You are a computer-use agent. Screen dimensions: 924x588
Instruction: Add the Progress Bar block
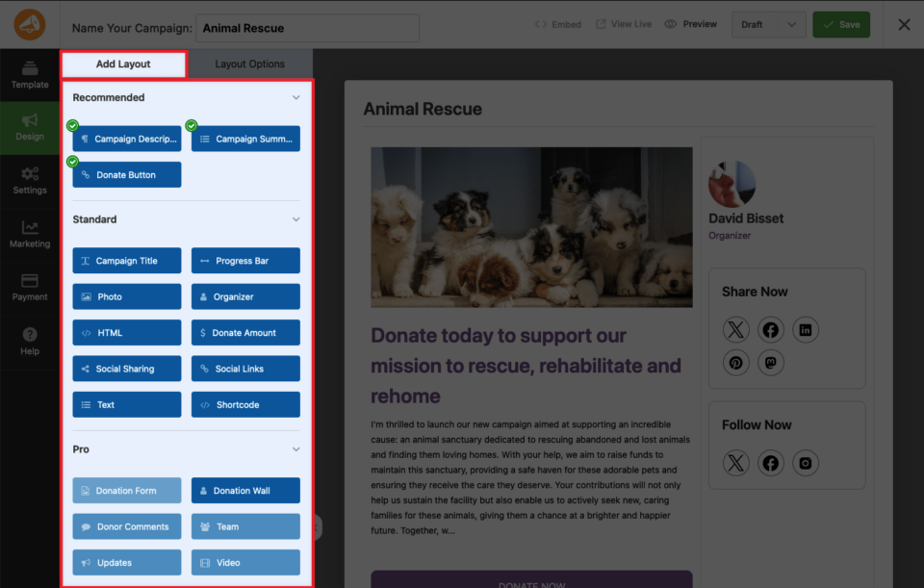tap(245, 261)
